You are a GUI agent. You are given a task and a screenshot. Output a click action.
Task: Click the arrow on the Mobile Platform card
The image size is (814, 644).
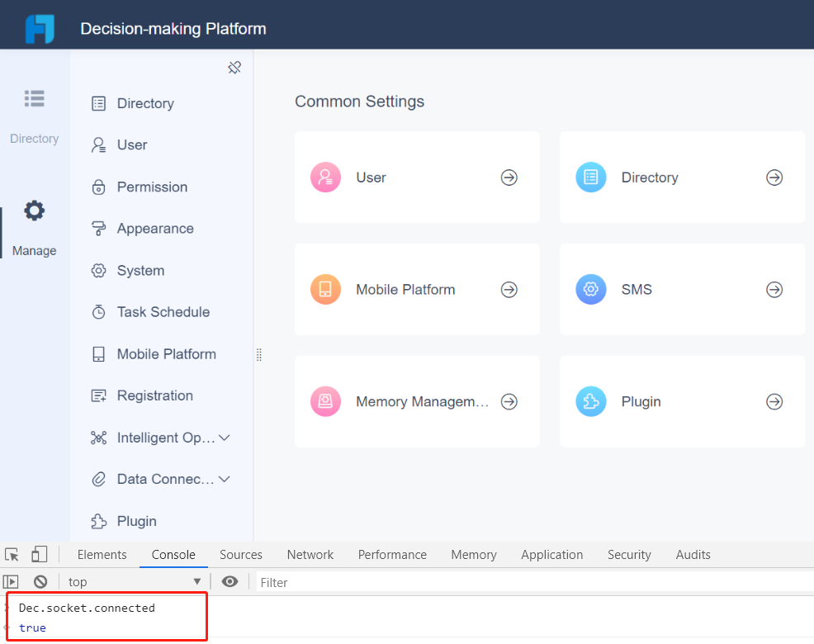point(509,290)
